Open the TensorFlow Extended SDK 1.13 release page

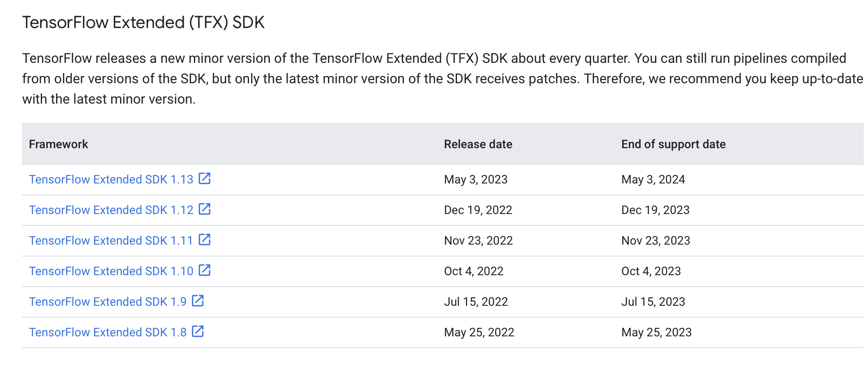pyautogui.click(x=111, y=179)
